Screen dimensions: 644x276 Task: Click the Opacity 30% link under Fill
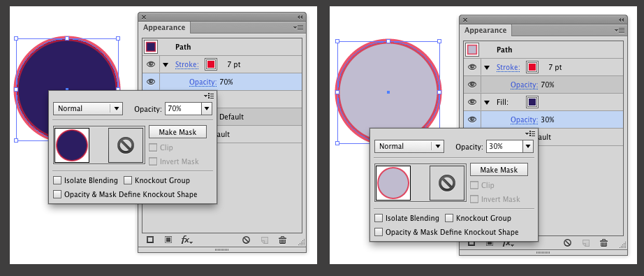524,120
